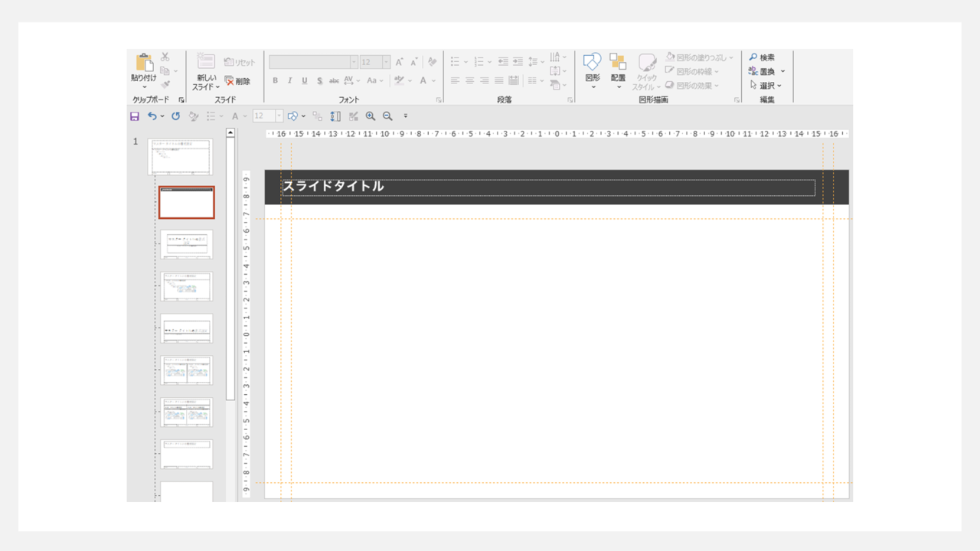Open the ribbon font size 12 dropdown
The height and width of the screenshot is (551, 980).
tap(386, 62)
